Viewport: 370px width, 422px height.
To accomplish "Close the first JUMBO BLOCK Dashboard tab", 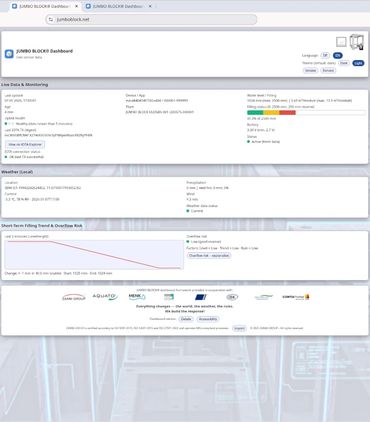I will pyautogui.click(x=76, y=6).
